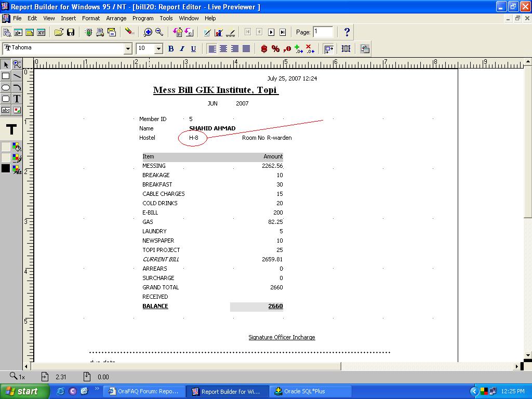Toggle Bold text formatting
The height and width of the screenshot is (399, 532).
click(170, 49)
